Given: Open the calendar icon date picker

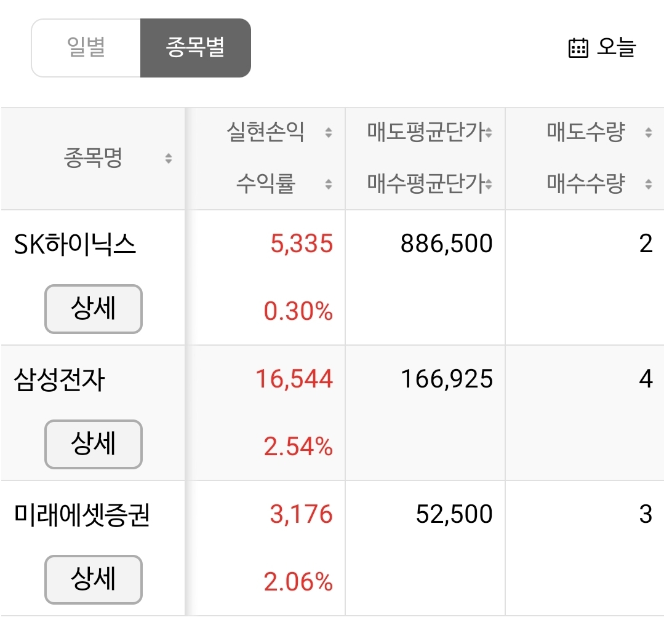Looking at the screenshot, I should tap(578, 47).
